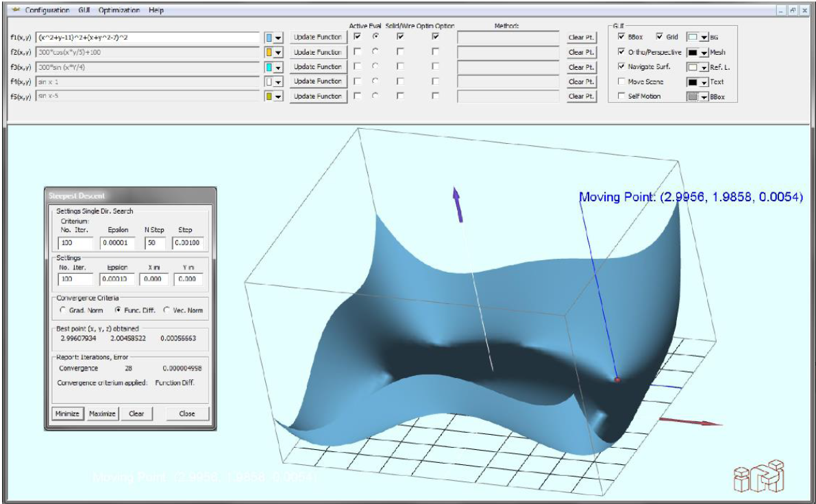Click Update Function for f1(x,y)

point(317,37)
